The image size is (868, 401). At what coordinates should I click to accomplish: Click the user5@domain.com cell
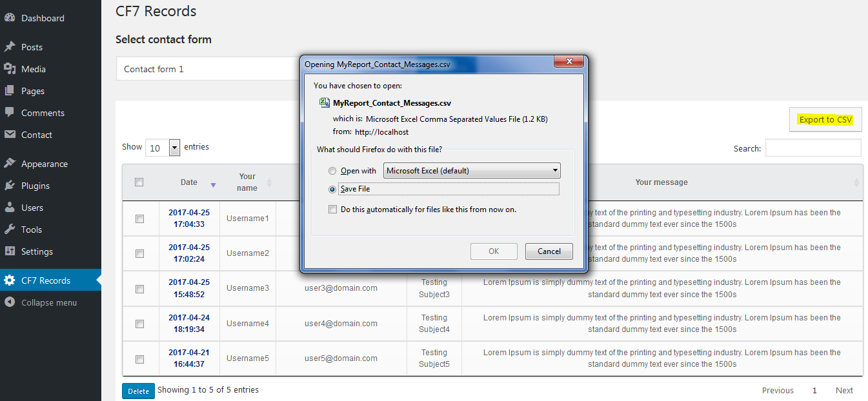tap(341, 358)
